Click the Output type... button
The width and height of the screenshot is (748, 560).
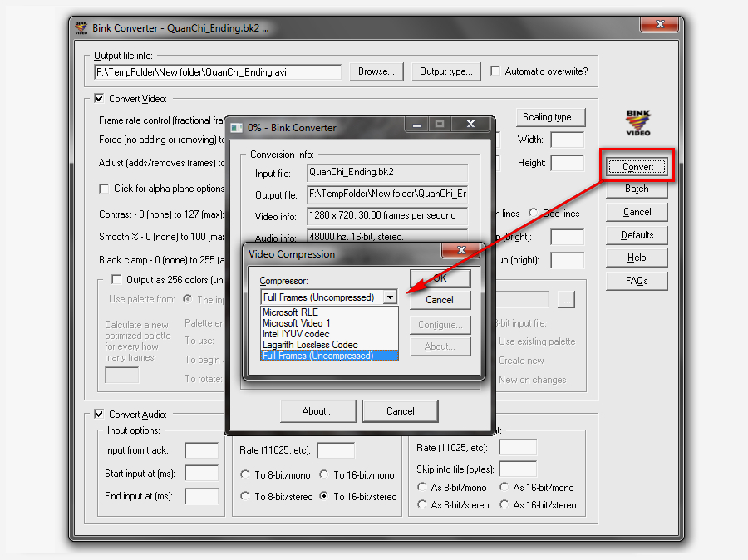(446, 71)
